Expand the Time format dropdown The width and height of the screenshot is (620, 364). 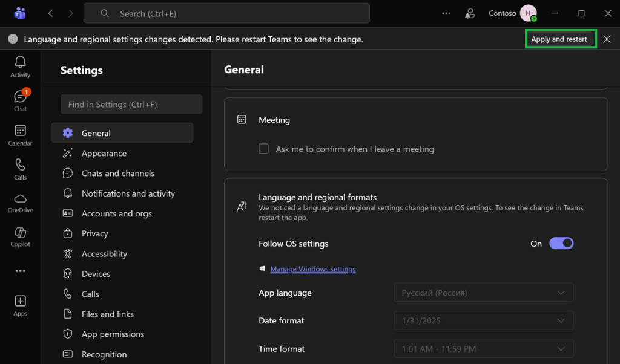(x=484, y=349)
